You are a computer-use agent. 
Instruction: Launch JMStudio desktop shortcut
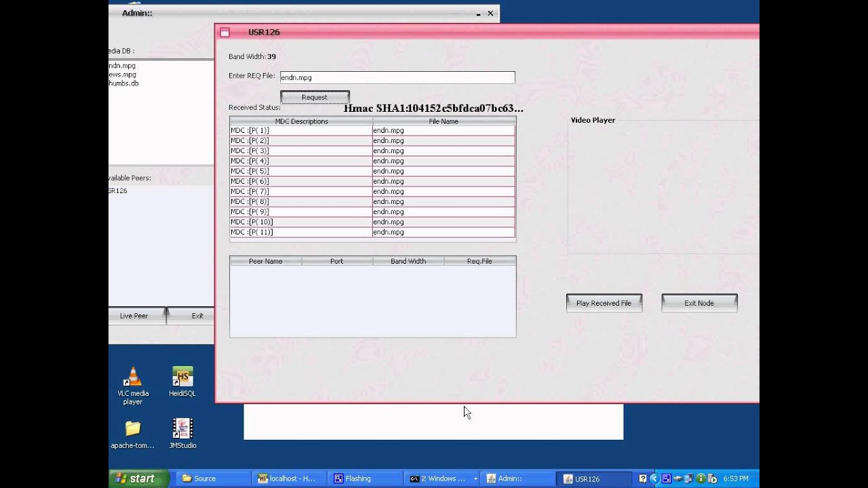click(x=182, y=434)
